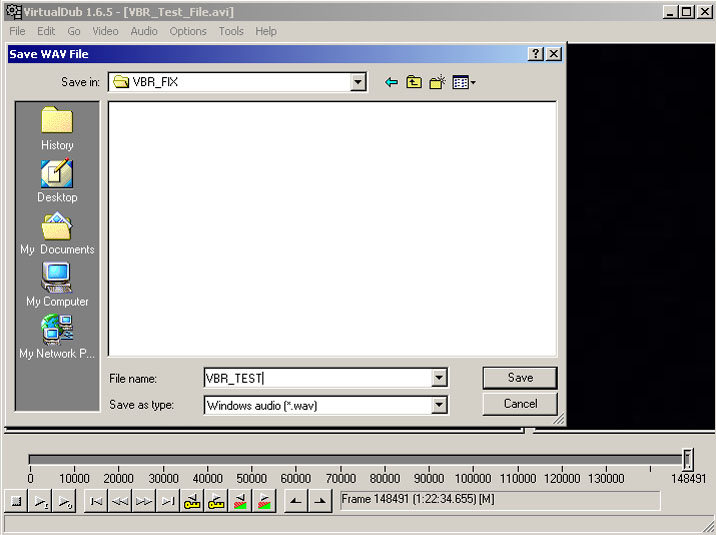Open My Documents in the places bar

[x=57, y=233]
